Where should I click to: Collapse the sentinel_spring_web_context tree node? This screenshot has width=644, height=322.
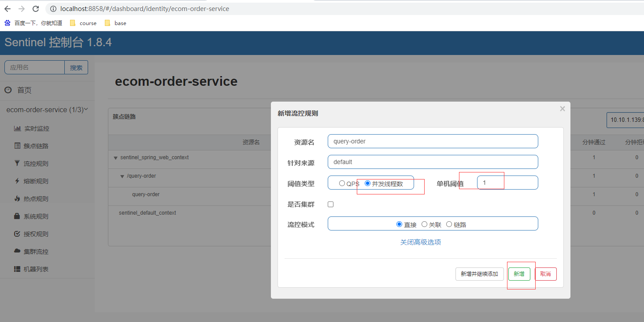click(x=115, y=158)
